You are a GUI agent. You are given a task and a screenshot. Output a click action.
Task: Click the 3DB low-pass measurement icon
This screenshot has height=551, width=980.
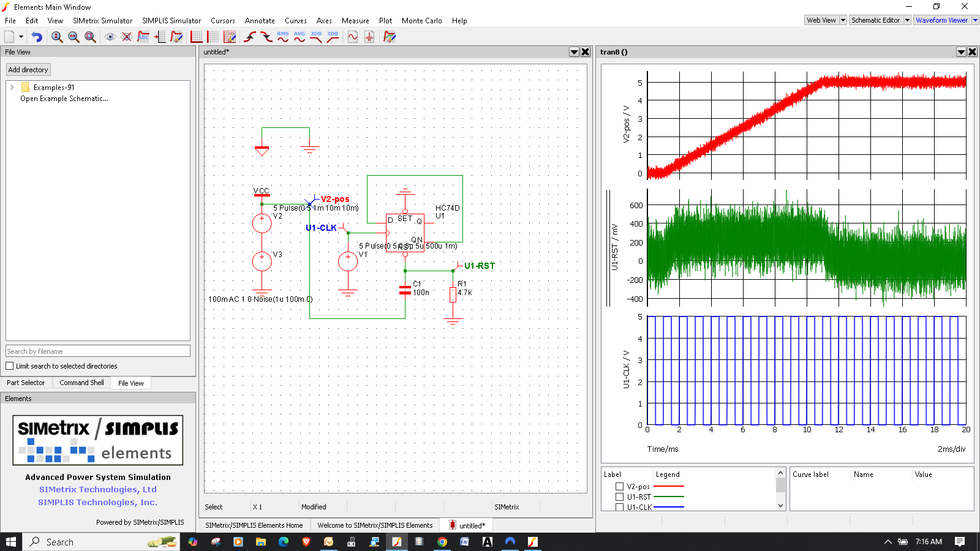[x=316, y=37]
